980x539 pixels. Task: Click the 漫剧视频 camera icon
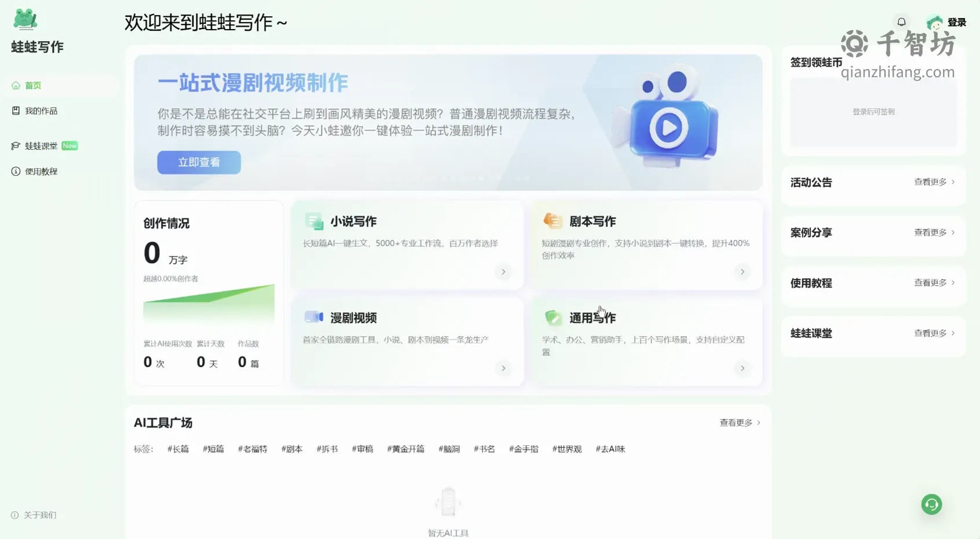314,317
